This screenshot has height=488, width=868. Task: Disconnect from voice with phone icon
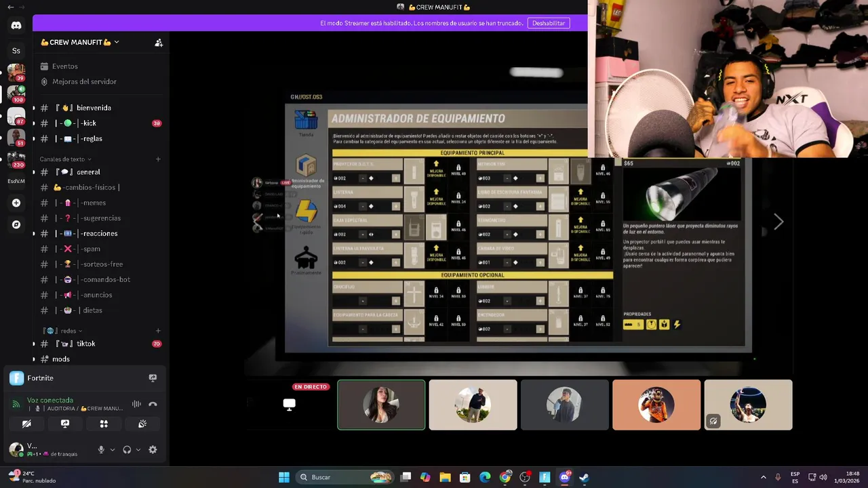(x=153, y=404)
